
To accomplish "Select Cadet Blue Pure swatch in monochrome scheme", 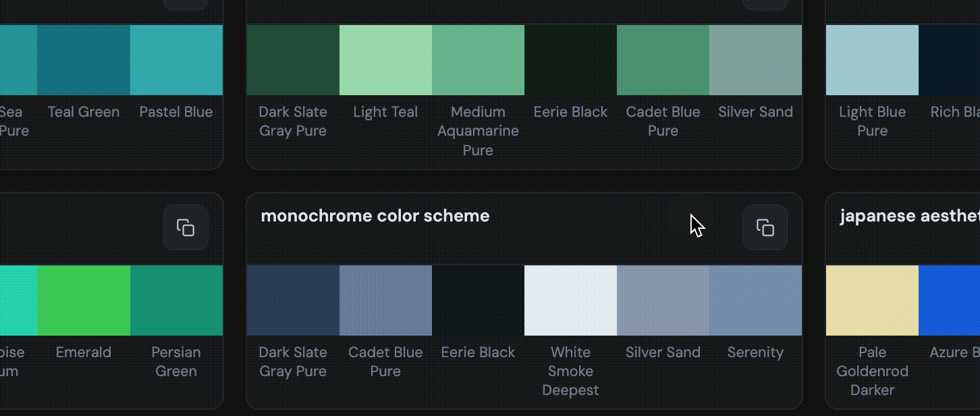I will click(x=385, y=301).
